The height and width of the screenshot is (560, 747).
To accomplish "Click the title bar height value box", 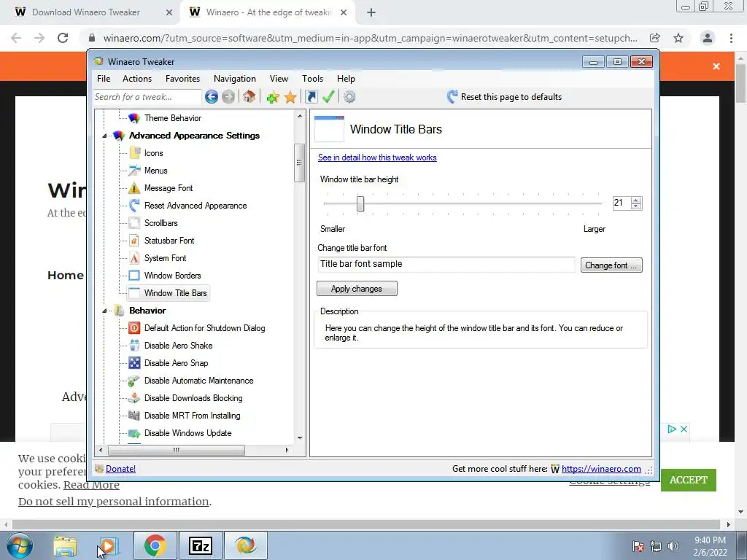I will click(622, 203).
